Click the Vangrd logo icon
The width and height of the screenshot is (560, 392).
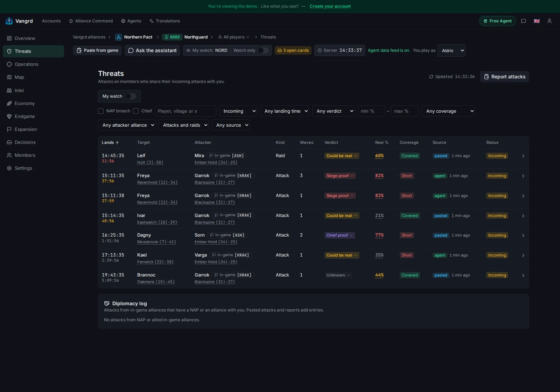point(9,21)
